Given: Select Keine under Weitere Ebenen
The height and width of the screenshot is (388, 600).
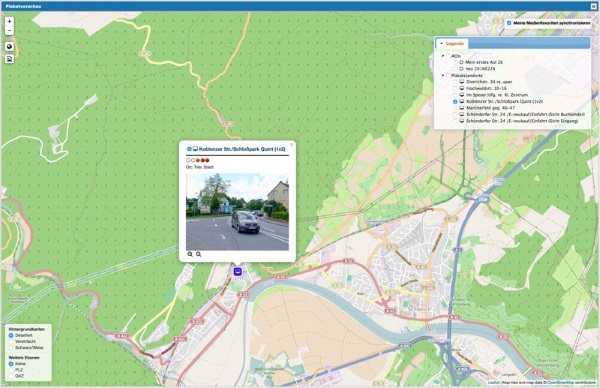Looking at the screenshot, I should tap(11, 364).
